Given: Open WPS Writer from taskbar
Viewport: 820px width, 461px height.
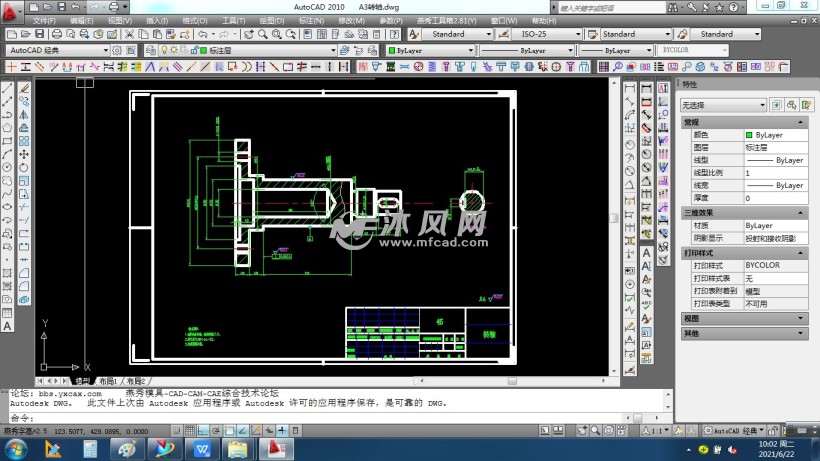Looking at the screenshot, I should (x=202, y=450).
